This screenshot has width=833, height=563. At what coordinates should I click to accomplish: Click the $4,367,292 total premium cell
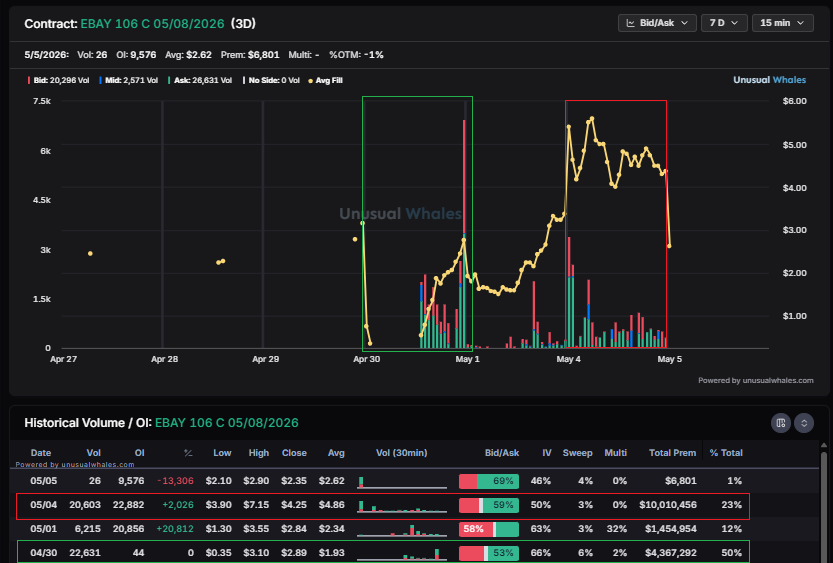(670, 553)
